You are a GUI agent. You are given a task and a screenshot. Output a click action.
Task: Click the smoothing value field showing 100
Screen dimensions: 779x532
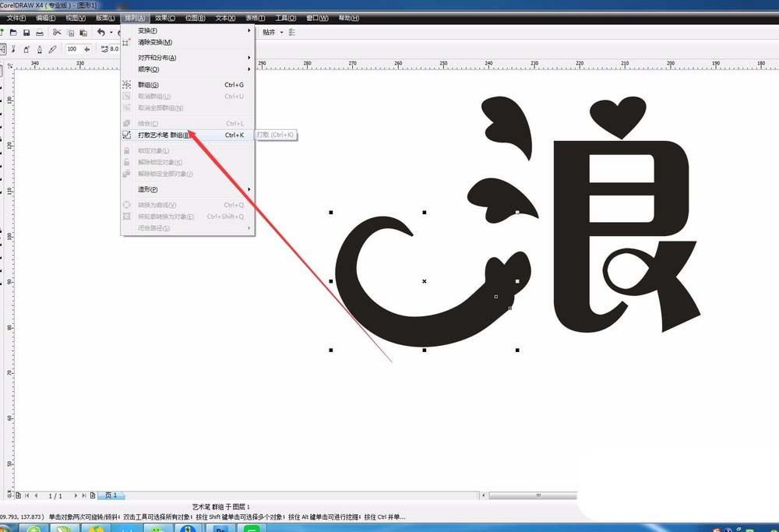pos(75,49)
